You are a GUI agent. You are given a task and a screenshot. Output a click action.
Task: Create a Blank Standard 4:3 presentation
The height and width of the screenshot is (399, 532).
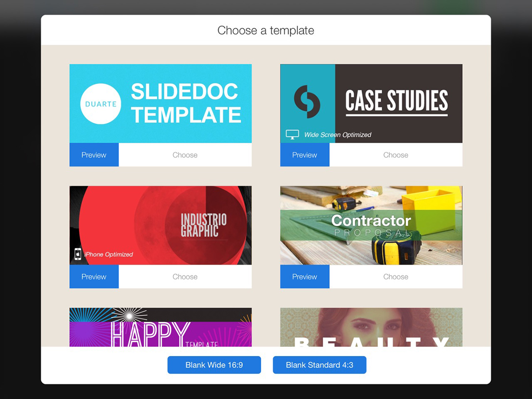[320, 365]
